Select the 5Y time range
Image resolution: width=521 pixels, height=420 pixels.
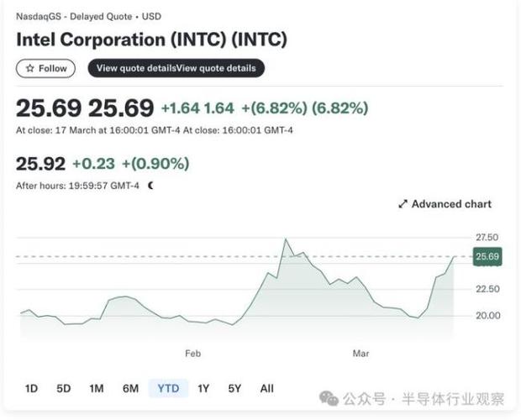tap(234, 388)
